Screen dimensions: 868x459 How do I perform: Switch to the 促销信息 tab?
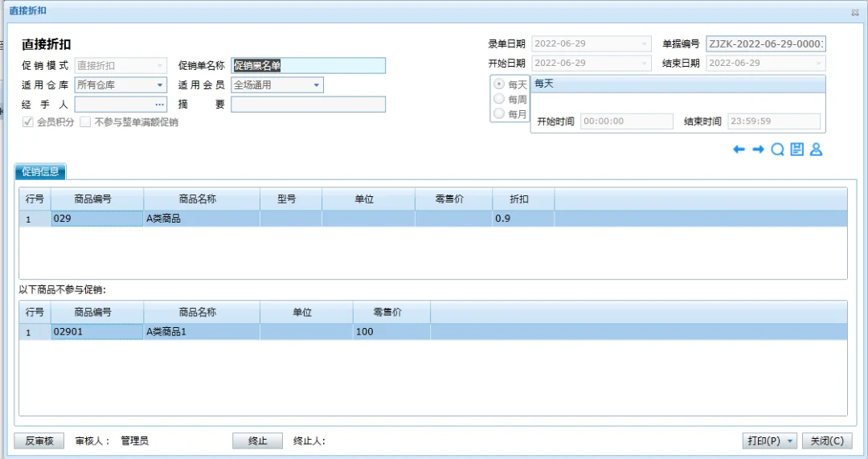(x=40, y=172)
